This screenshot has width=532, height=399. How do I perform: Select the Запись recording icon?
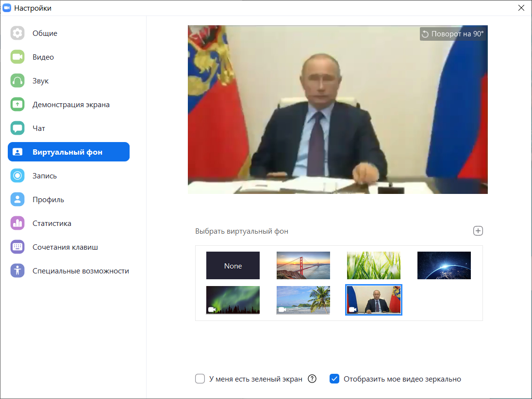pos(17,176)
